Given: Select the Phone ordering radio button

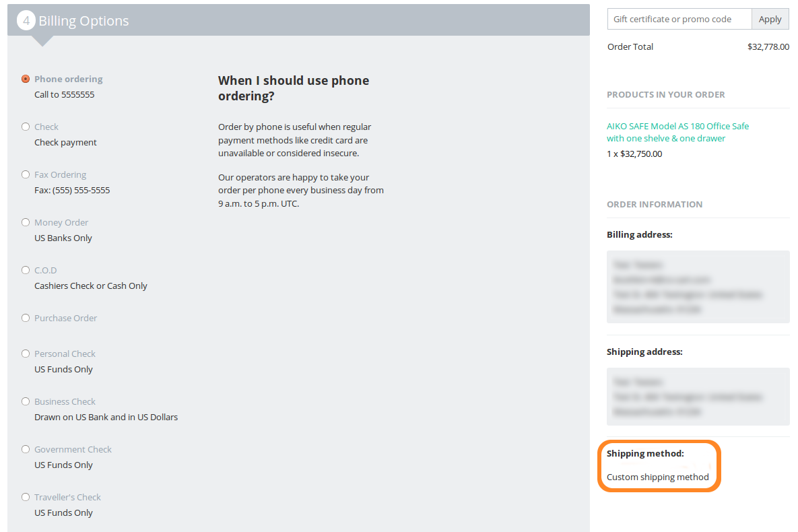Looking at the screenshot, I should click(26, 79).
